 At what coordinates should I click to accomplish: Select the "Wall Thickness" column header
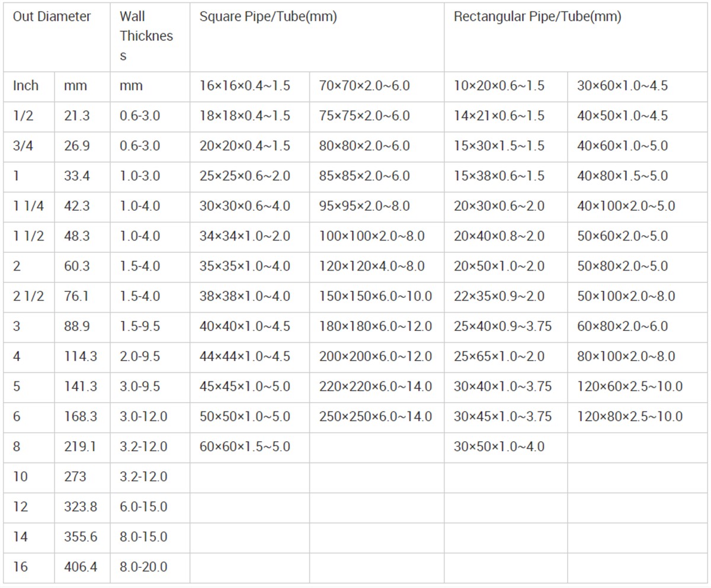tap(146, 36)
